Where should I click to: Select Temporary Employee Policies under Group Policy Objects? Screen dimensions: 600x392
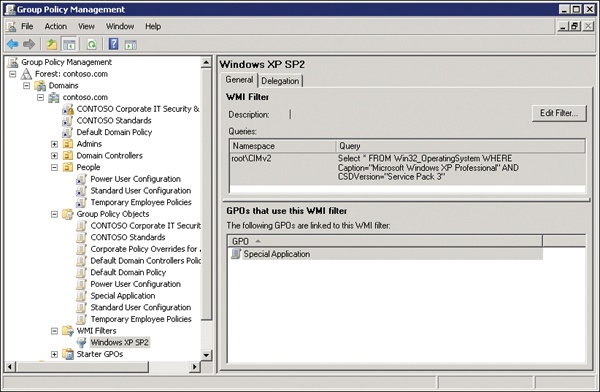click(141, 319)
